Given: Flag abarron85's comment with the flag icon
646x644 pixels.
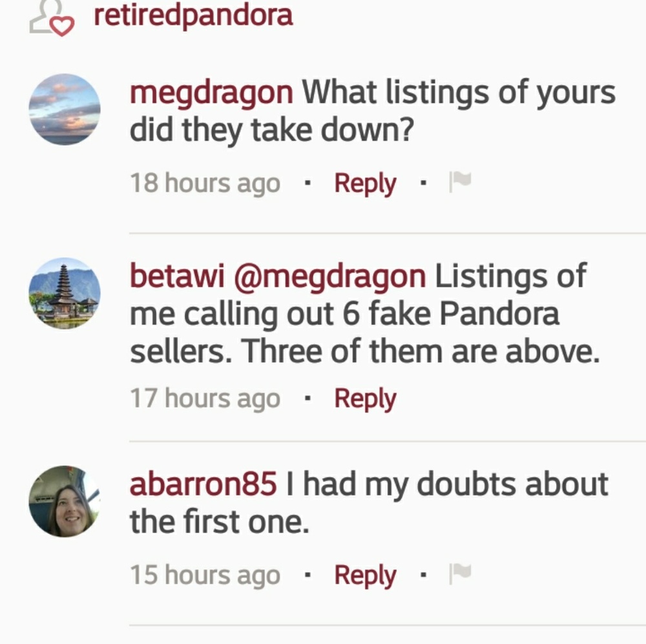Looking at the screenshot, I should [460, 573].
